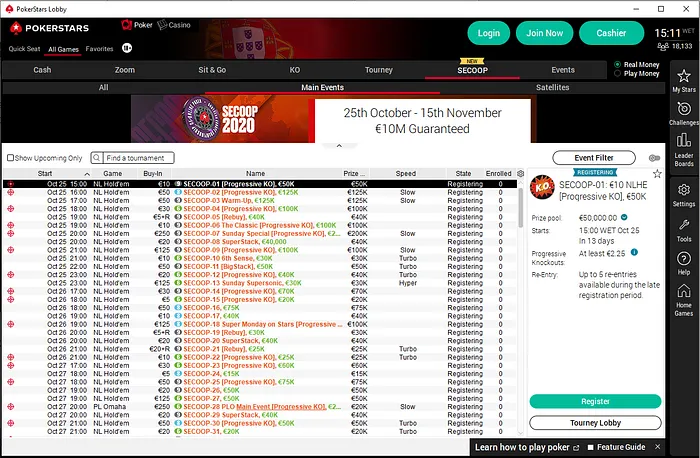Open the KO tab
This screenshot has width=700, height=458.
click(x=295, y=70)
